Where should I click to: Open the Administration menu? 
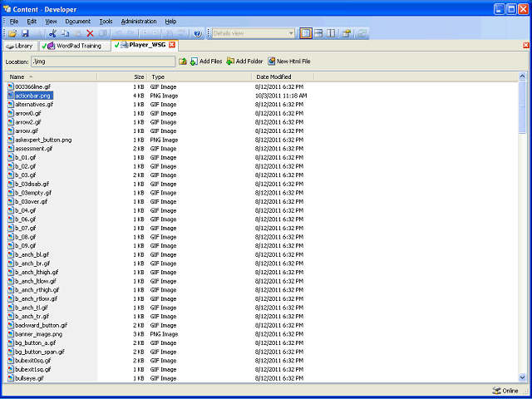coord(139,22)
